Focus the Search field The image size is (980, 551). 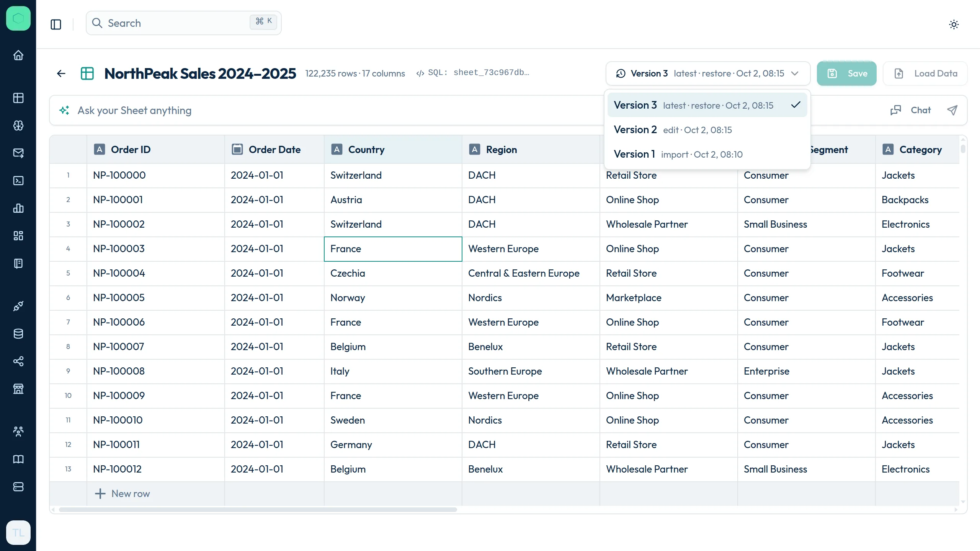tap(184, 23)
